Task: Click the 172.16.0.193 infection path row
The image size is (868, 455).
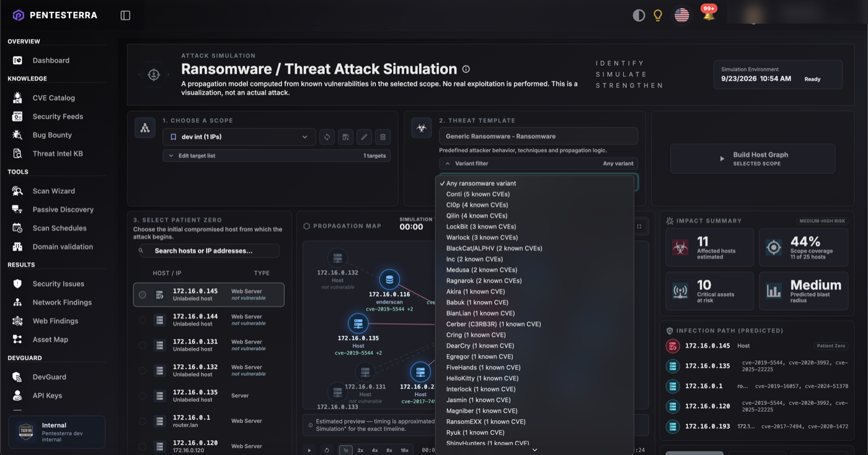Action: [x=756, y=426]
